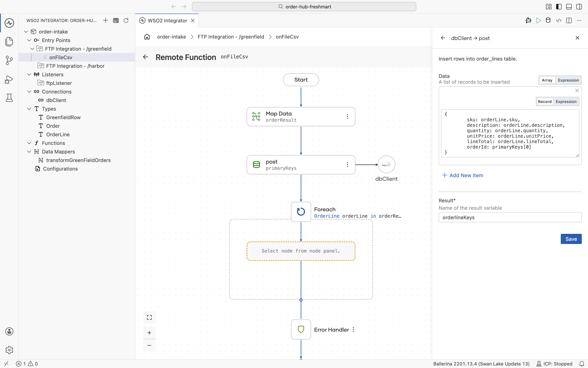Select onFileCsv in the project tree
Screen dimensions: 588x368
click(x=77, y=57)
